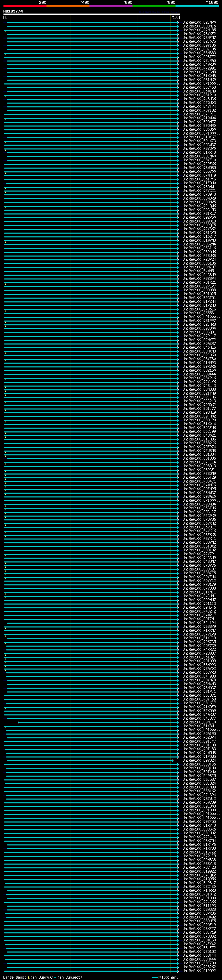
Task: Select the UniRef100_B9NCL0 label
Action: 199,722
